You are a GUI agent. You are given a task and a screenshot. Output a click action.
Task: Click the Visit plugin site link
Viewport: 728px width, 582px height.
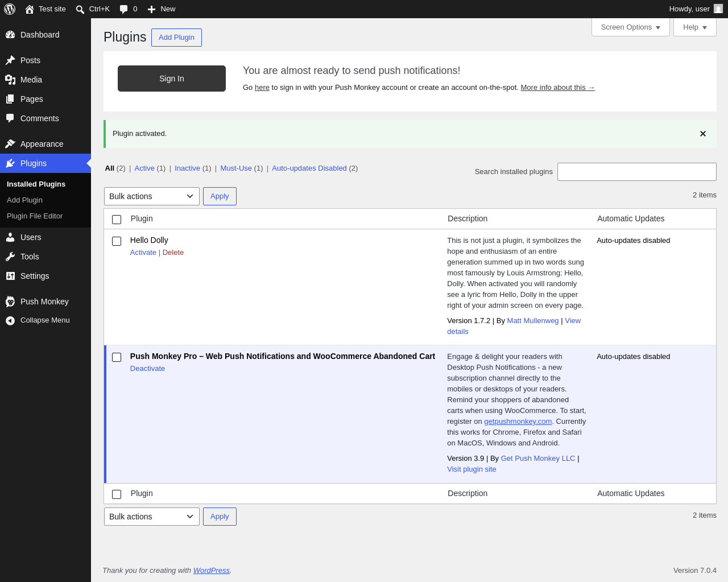pyautogui.click(x=471, y=469)
